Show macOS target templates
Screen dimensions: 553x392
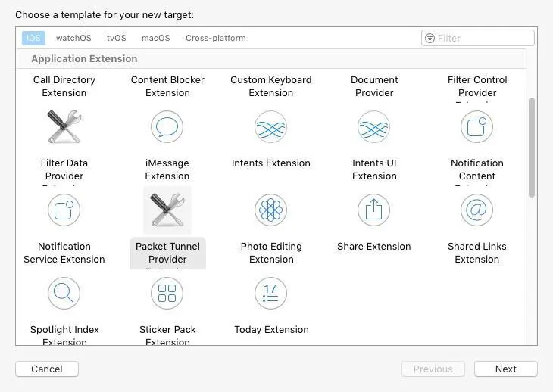pyautogui.click(x=156, y=38)
